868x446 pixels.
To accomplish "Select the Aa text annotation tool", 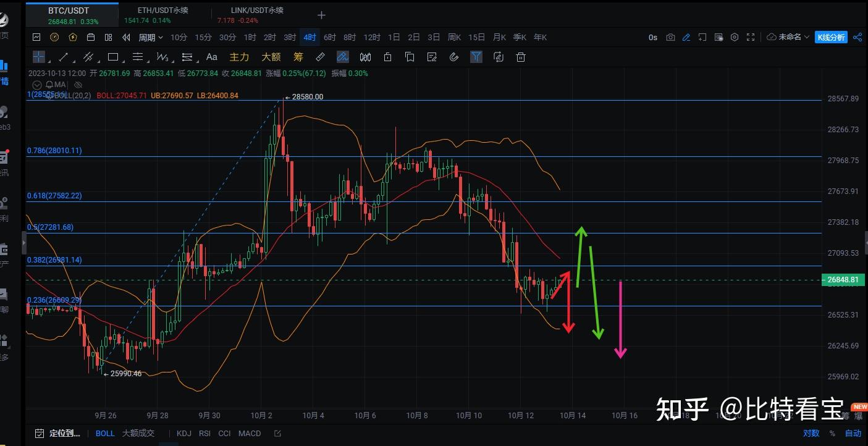I will 211,57.
